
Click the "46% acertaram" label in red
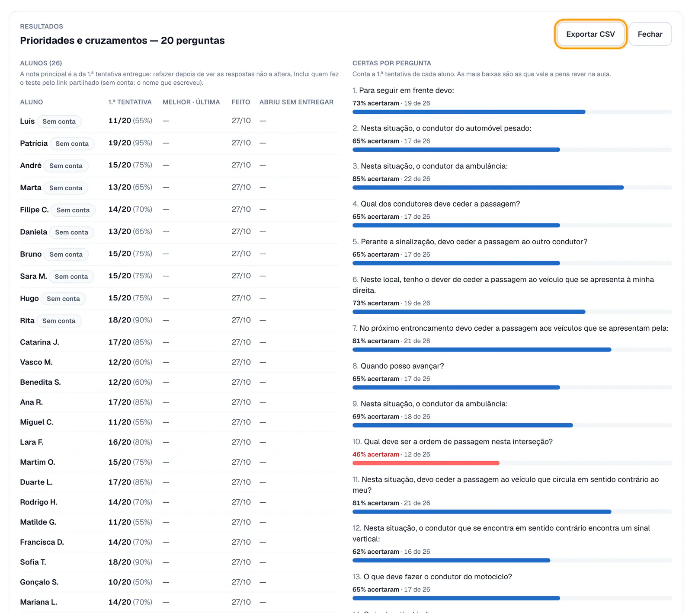376,454
